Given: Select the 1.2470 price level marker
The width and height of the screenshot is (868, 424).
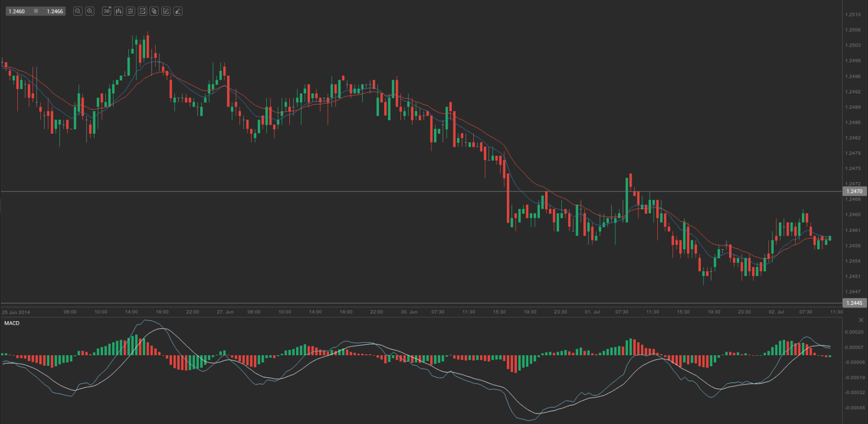Looking at the screenshot, I should 854,192.
